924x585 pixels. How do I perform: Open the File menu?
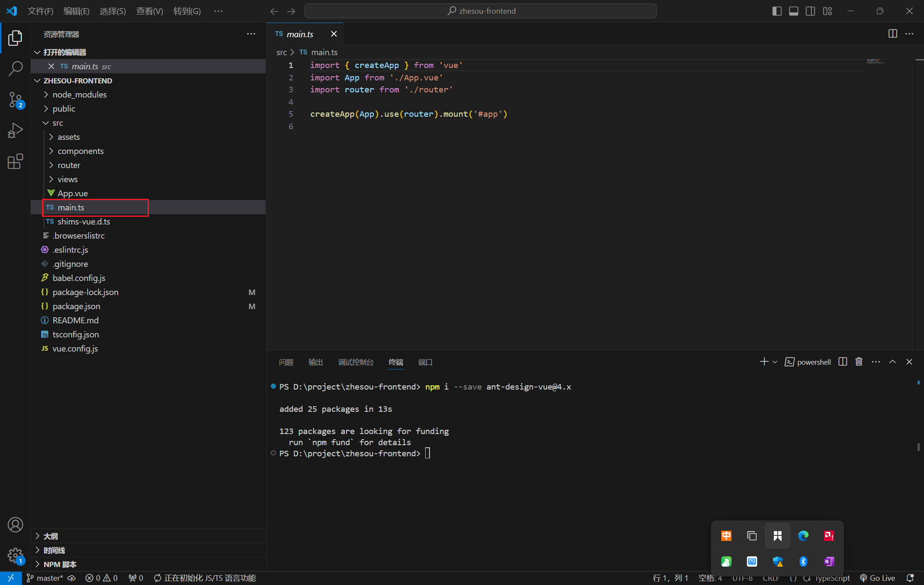click(40, 11)
